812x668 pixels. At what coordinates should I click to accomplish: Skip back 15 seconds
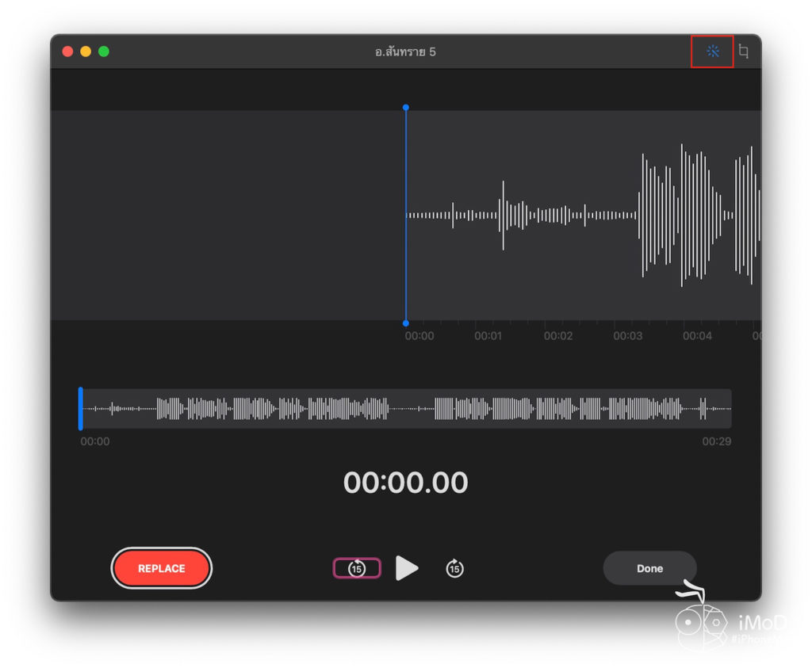coord(357,568)
